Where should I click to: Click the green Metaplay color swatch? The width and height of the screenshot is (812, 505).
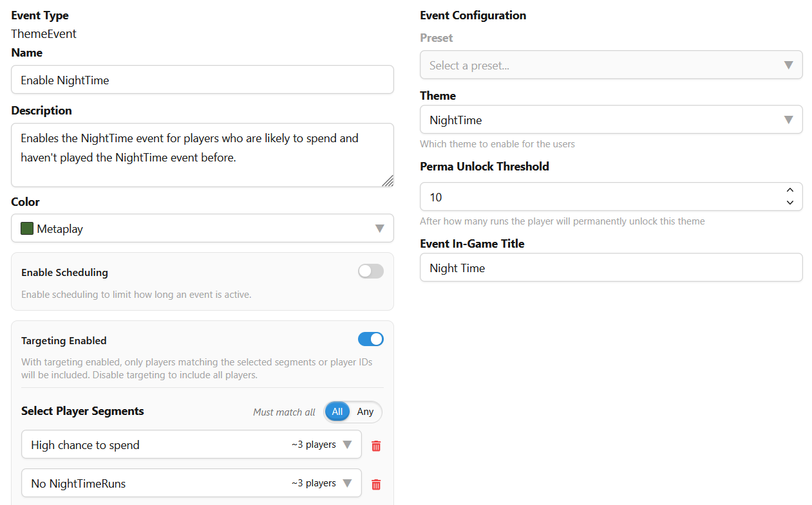click(x=27, y=228)
